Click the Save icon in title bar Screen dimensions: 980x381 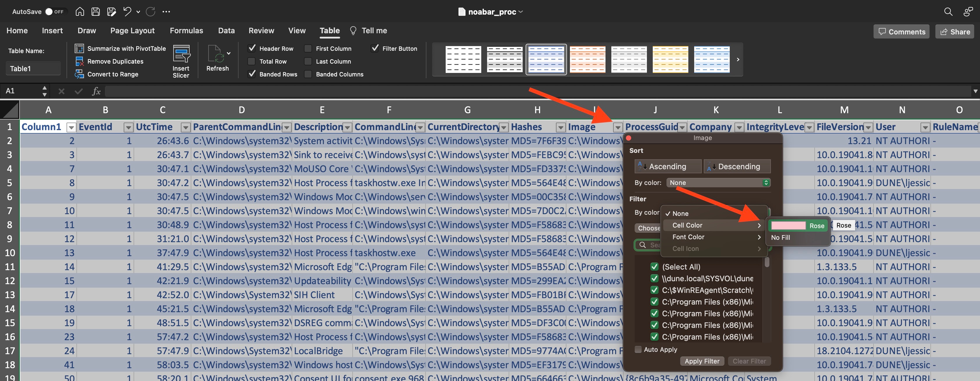95,11
